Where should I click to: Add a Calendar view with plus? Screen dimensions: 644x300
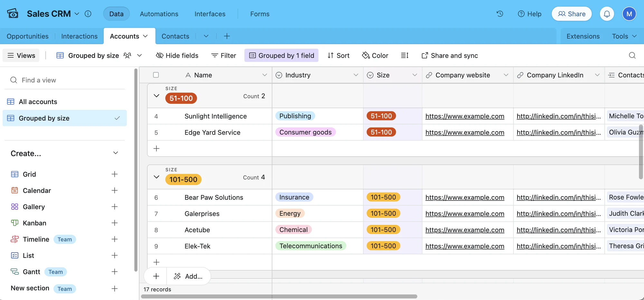114,190
